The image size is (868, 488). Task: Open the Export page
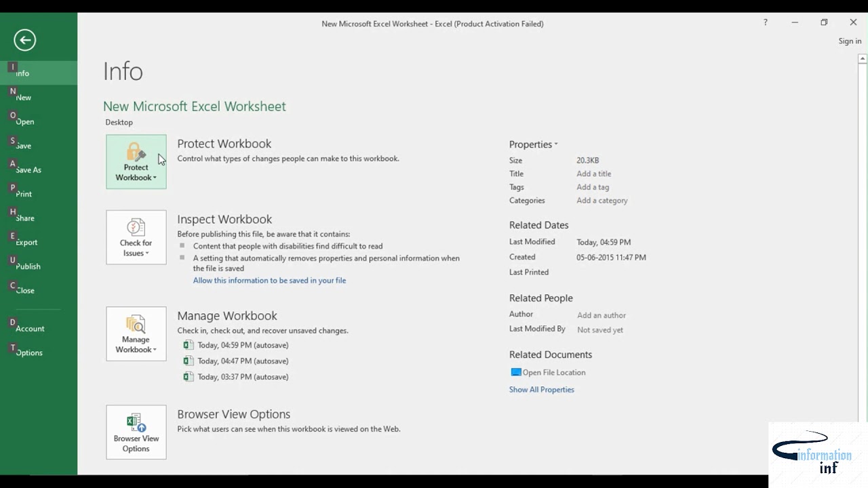[x=39, y=242]
